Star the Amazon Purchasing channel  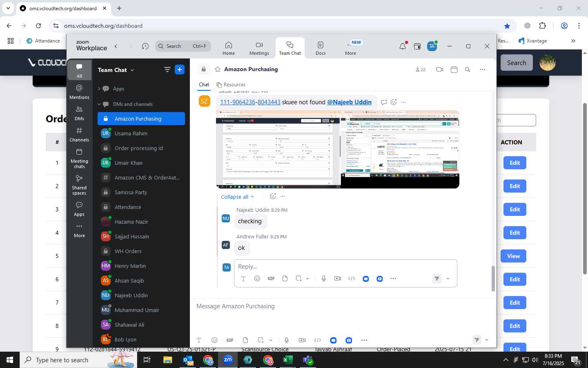(218, 70)
